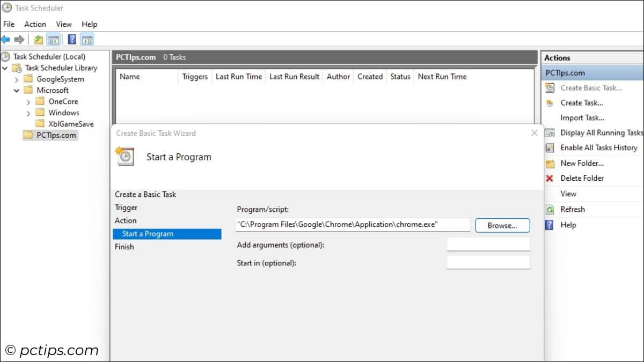Select the Trigger step in the wizard sidebar

[126, 208]
